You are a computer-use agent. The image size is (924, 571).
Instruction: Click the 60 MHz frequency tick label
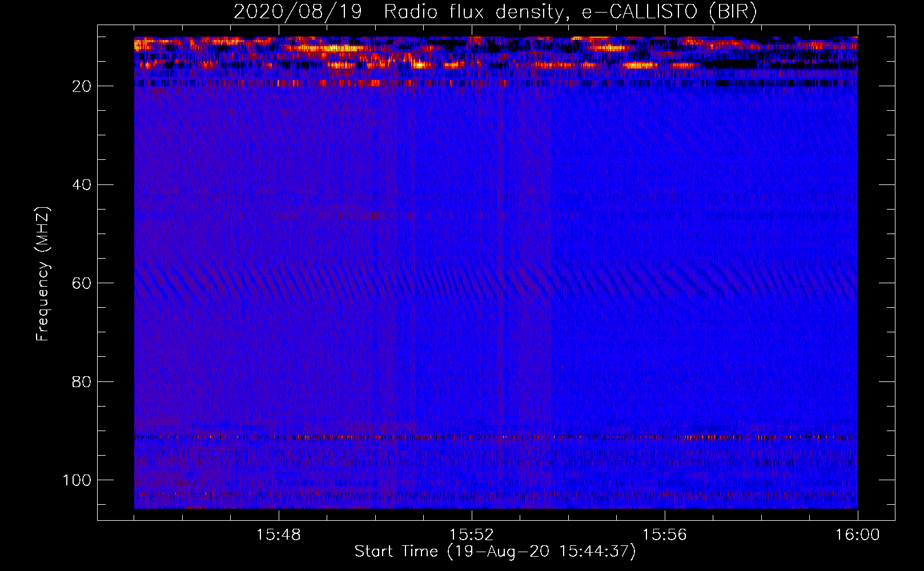tap(82, 283)
